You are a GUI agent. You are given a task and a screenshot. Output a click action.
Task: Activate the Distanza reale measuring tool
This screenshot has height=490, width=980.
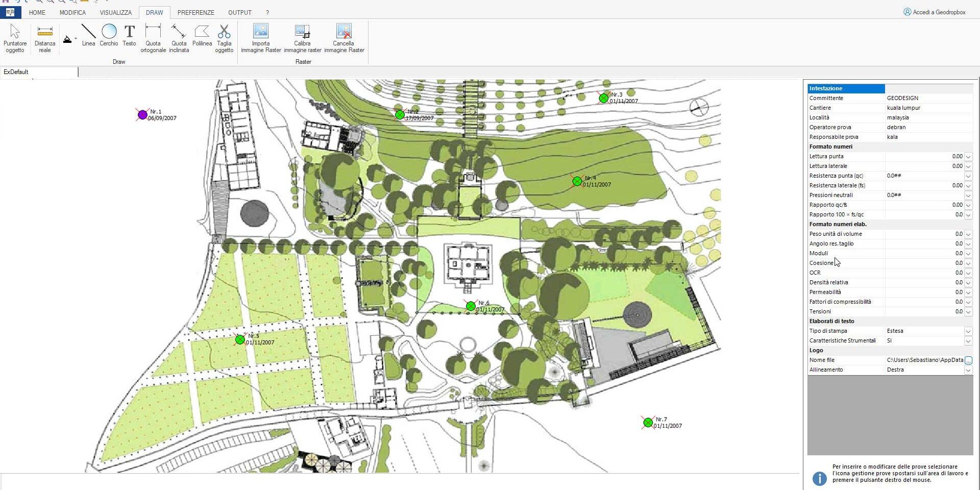tap(45, 38)
